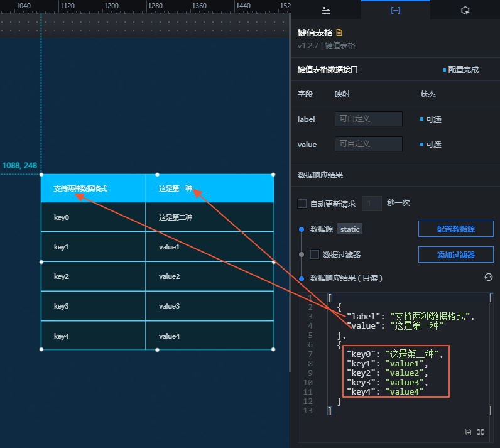Click the 数据响应结果 section heading
Screen dimensions: 500x448
[x=320, y=175]
